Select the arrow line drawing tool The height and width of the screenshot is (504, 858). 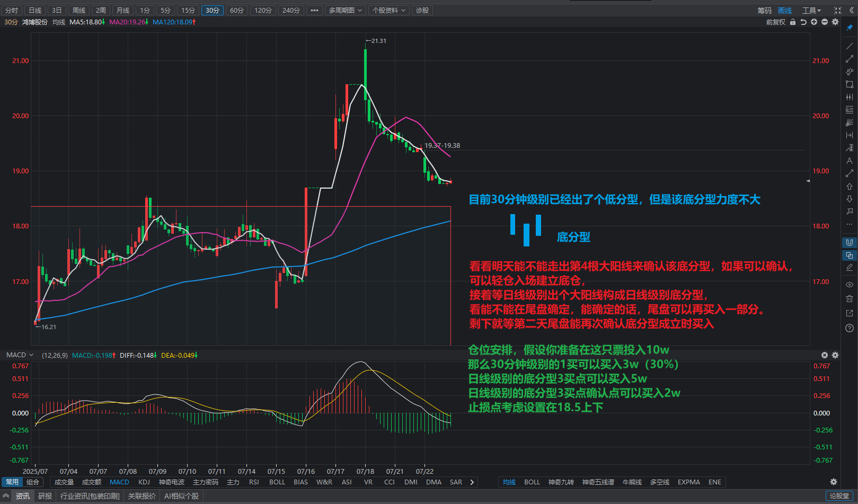point(850,173)
